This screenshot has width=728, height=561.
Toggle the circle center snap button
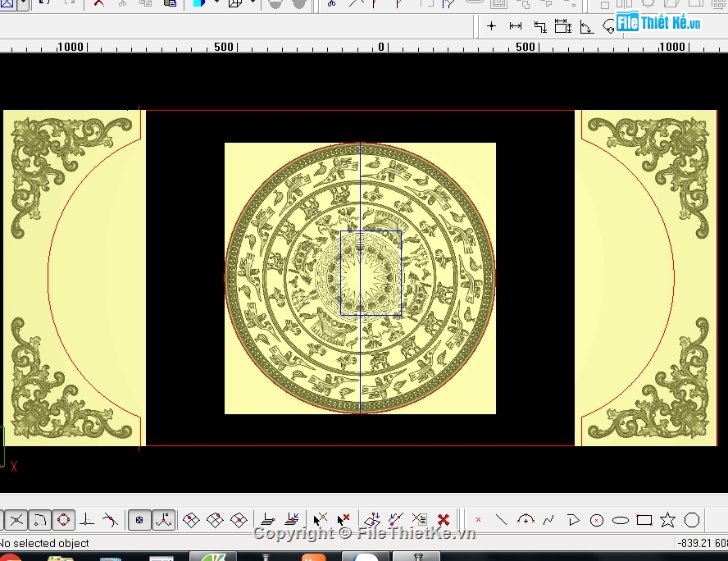pyautogui.click(x=63, y=520)
